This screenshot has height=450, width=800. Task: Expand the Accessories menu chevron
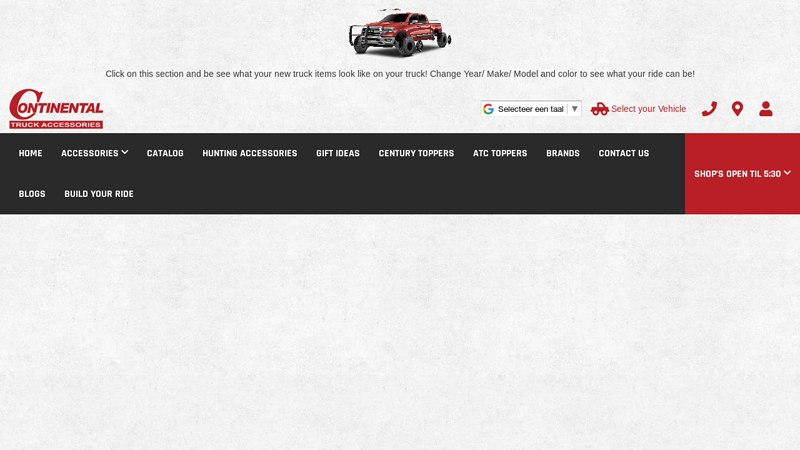point(125,153)
